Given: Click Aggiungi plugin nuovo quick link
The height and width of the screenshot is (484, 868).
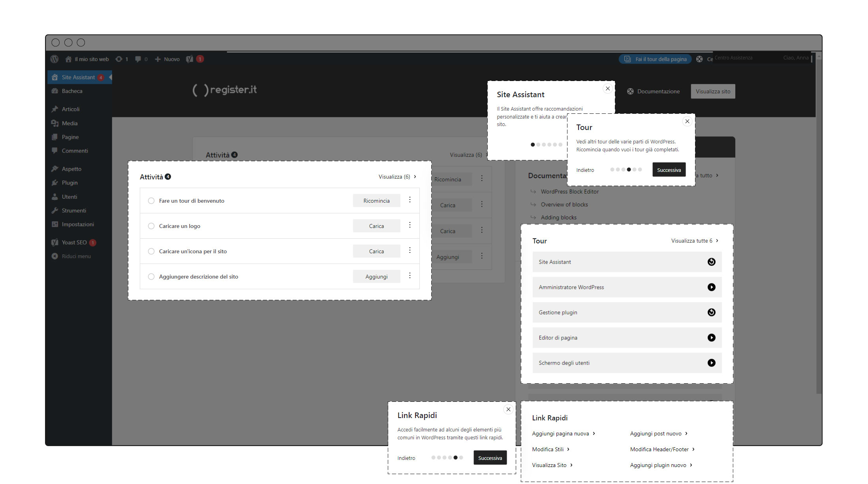Looking at the screenshot, I should (x=661, y=465).
